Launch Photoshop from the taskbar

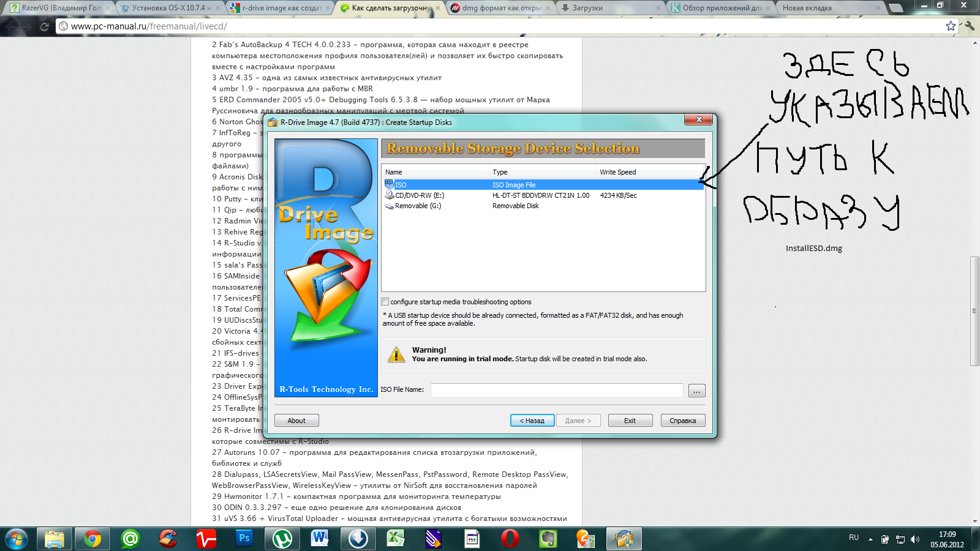(244, 539)
